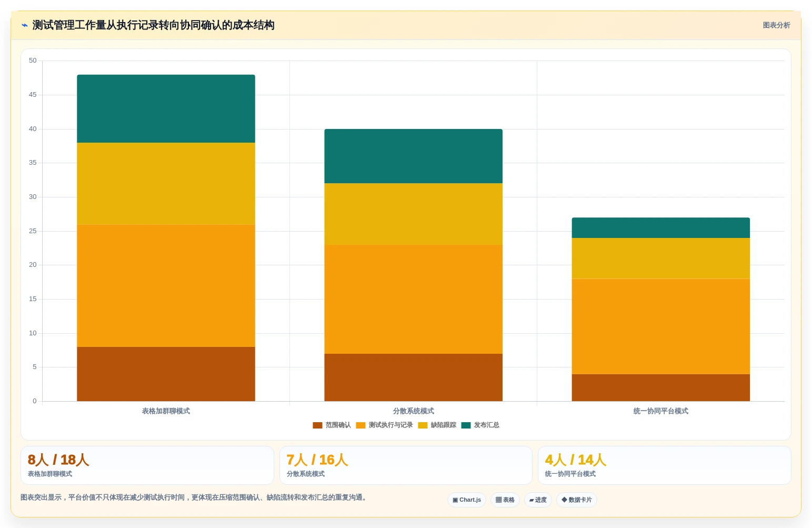Open the 4人 / 14人 stat card
812x528 pixels.
coord(665,465)
